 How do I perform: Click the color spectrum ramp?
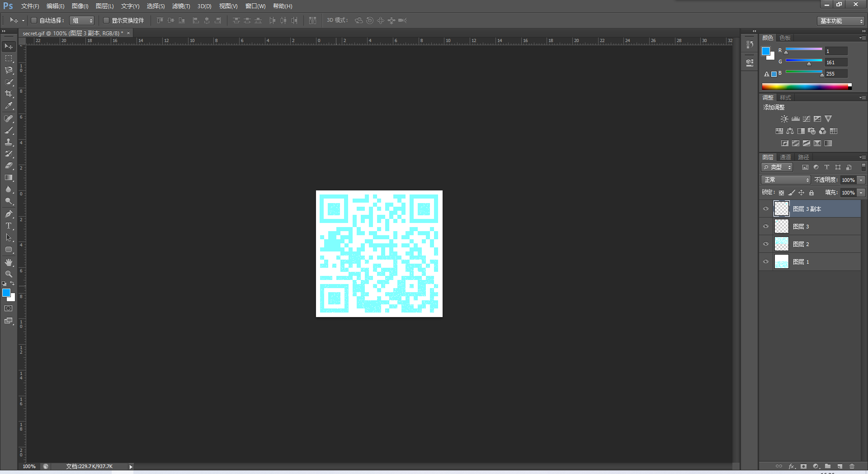[x=807, y=86]
